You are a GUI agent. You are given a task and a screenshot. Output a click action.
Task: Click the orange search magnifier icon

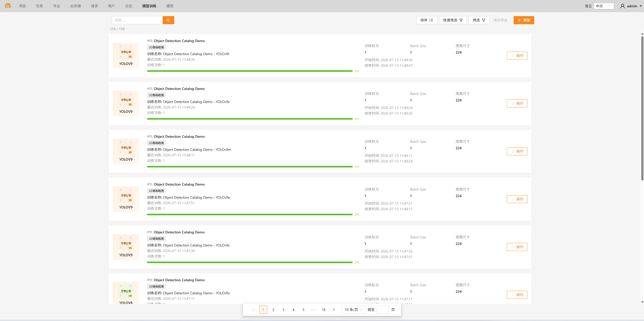168,20
